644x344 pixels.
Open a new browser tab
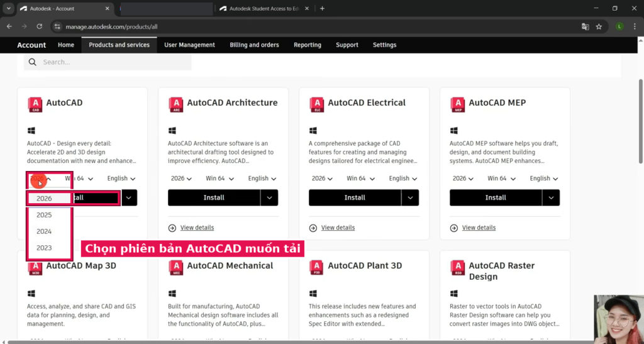coord(322,8)
